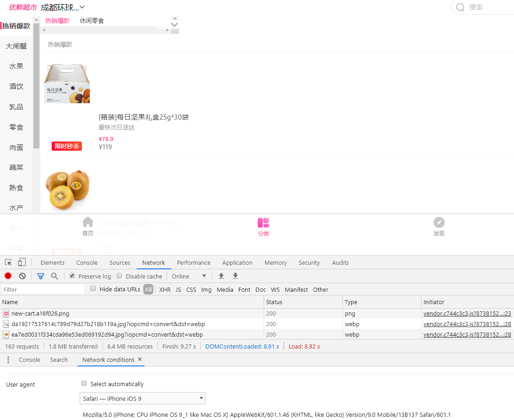This screenshot has height=420, width=514.
Task: Open the Safari iPhone iOS 9 dropdown
Action: pyautogui.click(x=143, y=398)
